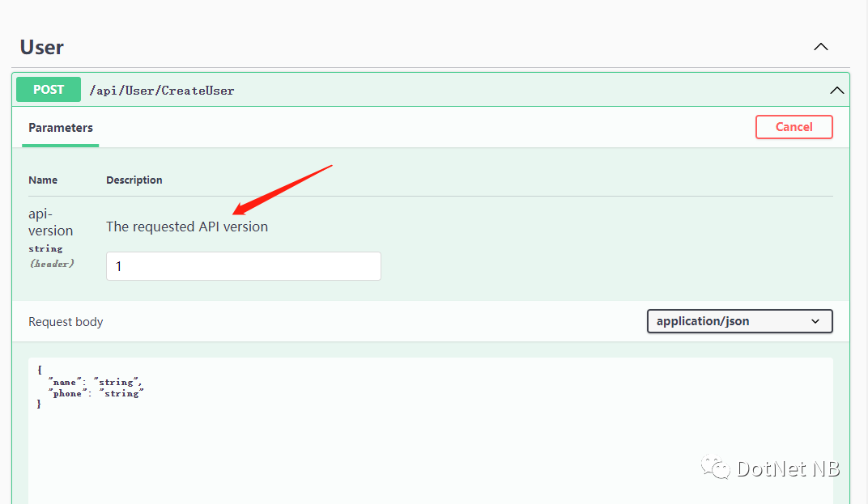868x504 pixels.
Task: Collapse the User section chevron
Action: point(820,47)
